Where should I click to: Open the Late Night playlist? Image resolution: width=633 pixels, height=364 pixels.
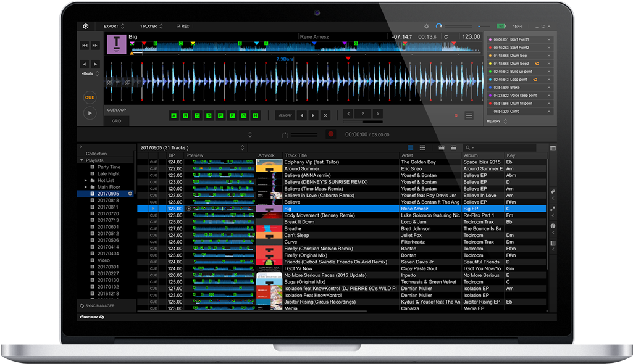[x=108, y=174]
